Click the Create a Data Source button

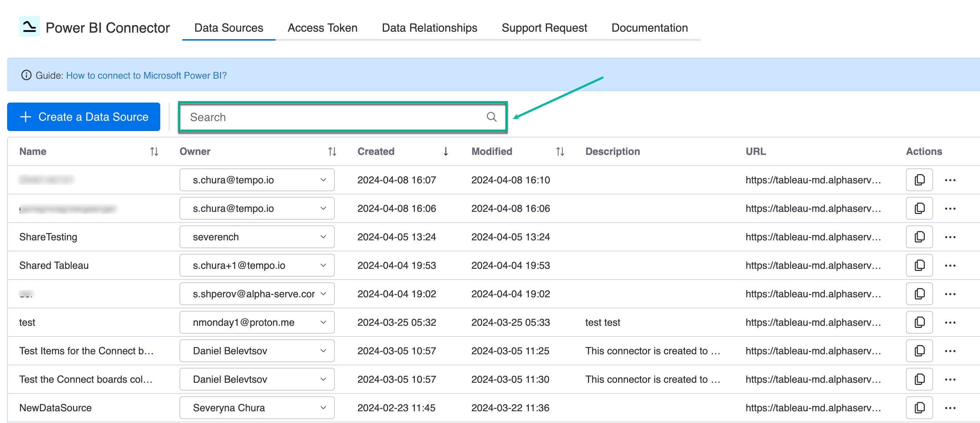(84, 117)
